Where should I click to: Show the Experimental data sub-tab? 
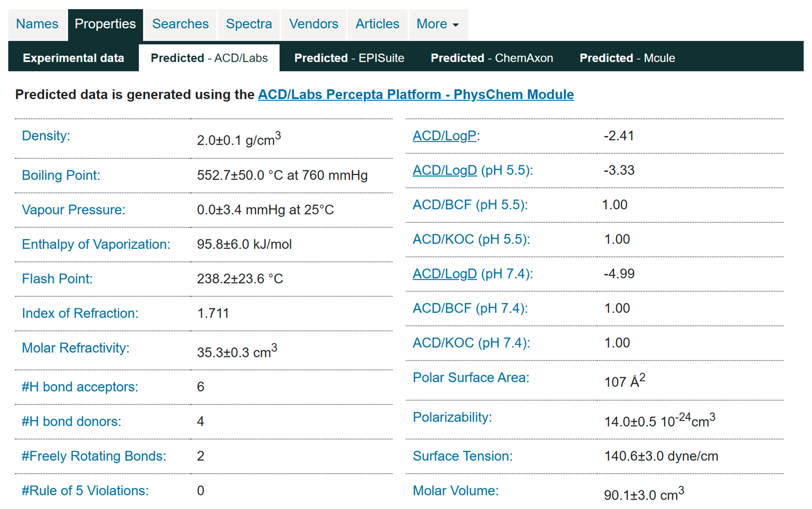(73, 58)
